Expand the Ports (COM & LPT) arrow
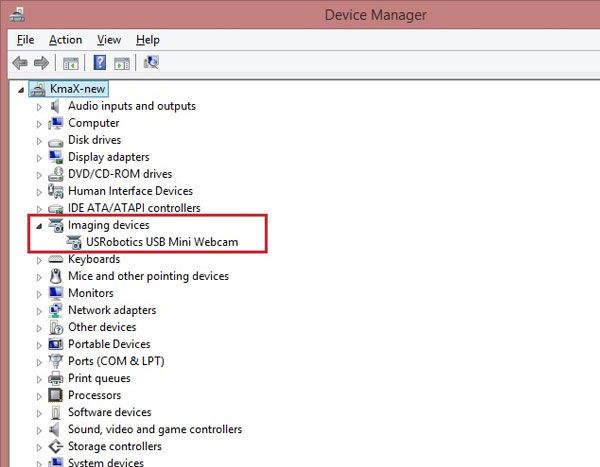600x467 pixels. click(x=39, y=362)
